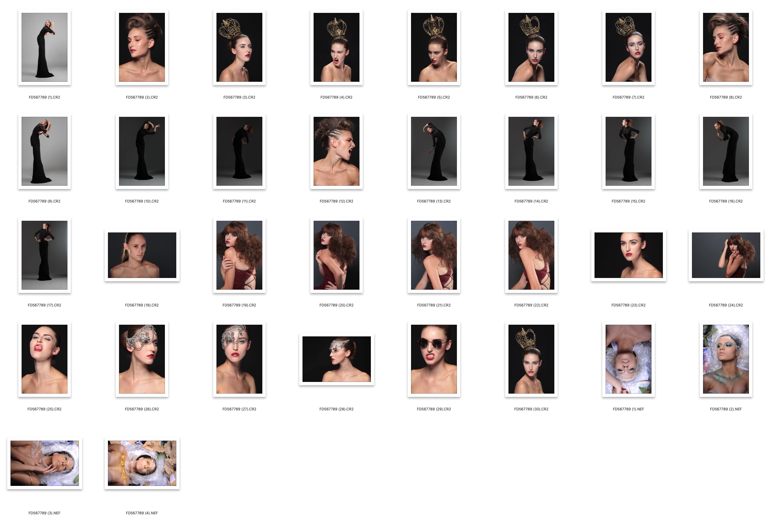Image resolution: width=769 pixels, height=532 pixels.
Task: Select image FD567789 (5).CR2
Action: click(434, 47)
